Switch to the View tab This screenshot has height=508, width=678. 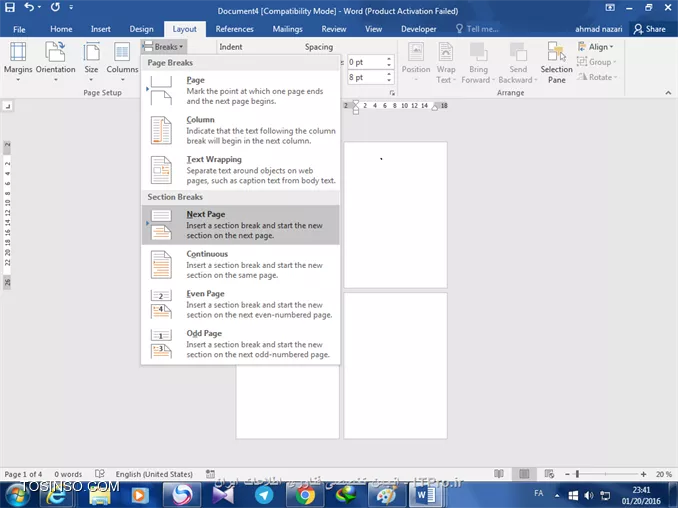[374, 29]
